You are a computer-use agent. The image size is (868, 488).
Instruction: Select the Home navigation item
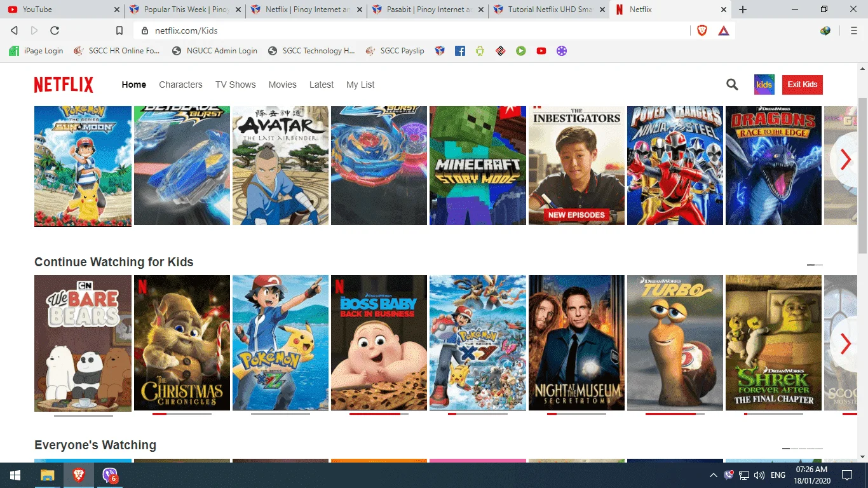click(x=134, y=85)
